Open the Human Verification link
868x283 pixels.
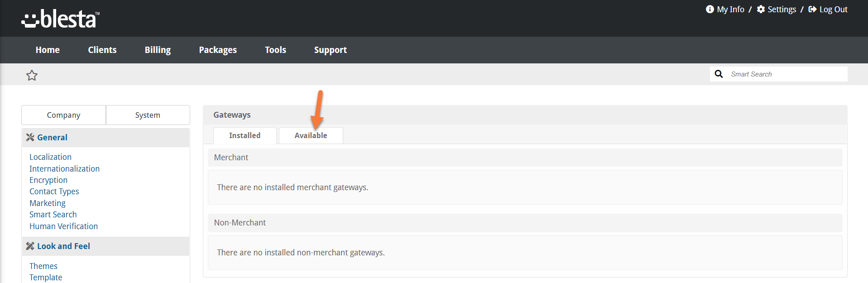click(x=63, y=226)
